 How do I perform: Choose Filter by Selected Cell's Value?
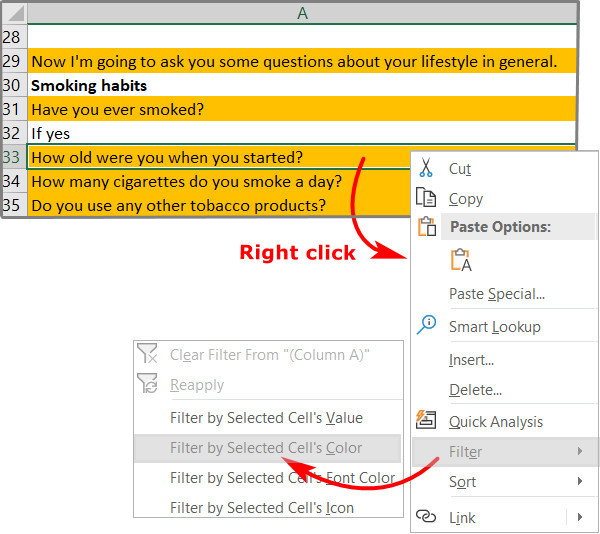tap(266, 418)
